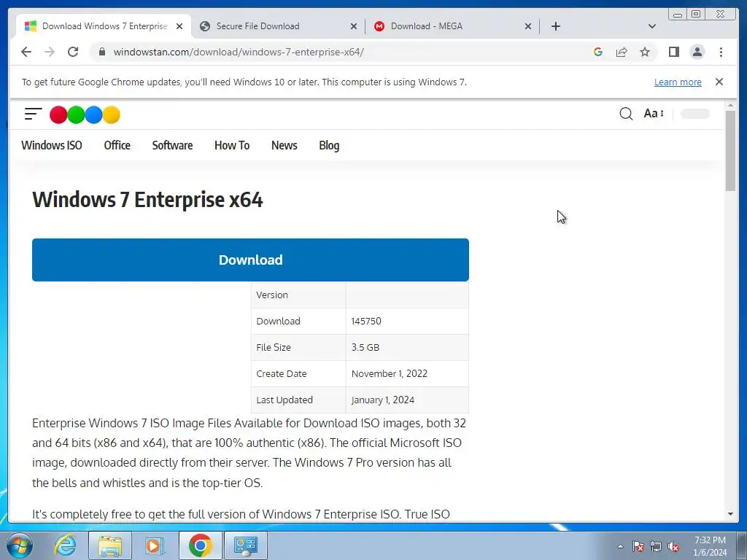Open the taskbar clock showing 7:32 PM
This screenshot has width=747, height=560.
click(710, 546)
